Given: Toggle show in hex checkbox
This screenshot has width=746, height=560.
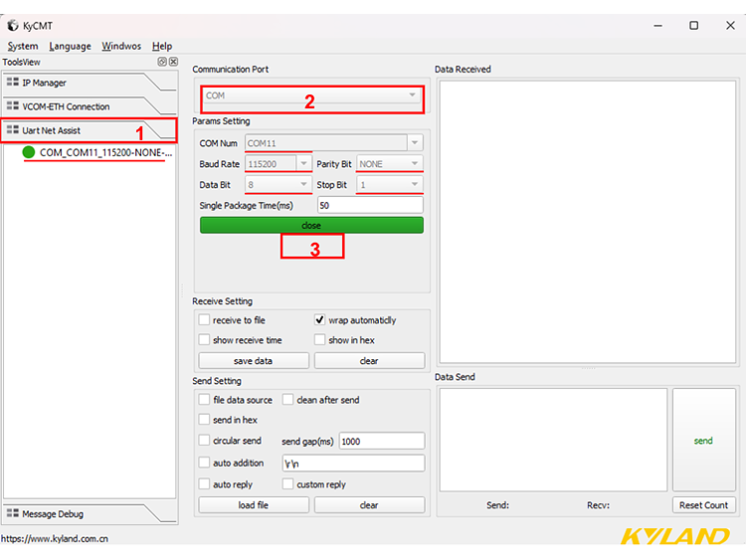Looking at the screenshot, I should [x=319, y=340].
